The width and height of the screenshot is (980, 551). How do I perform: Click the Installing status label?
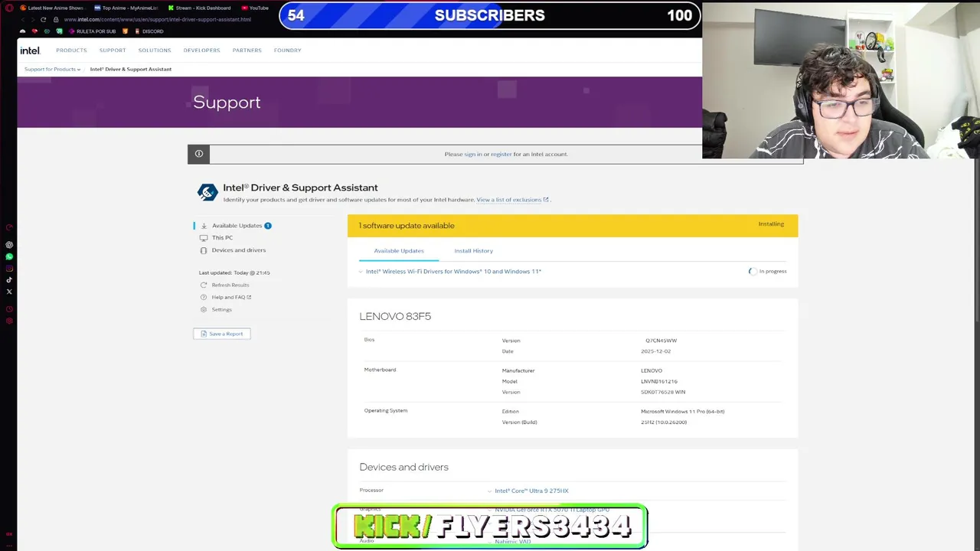pos(771,224)
